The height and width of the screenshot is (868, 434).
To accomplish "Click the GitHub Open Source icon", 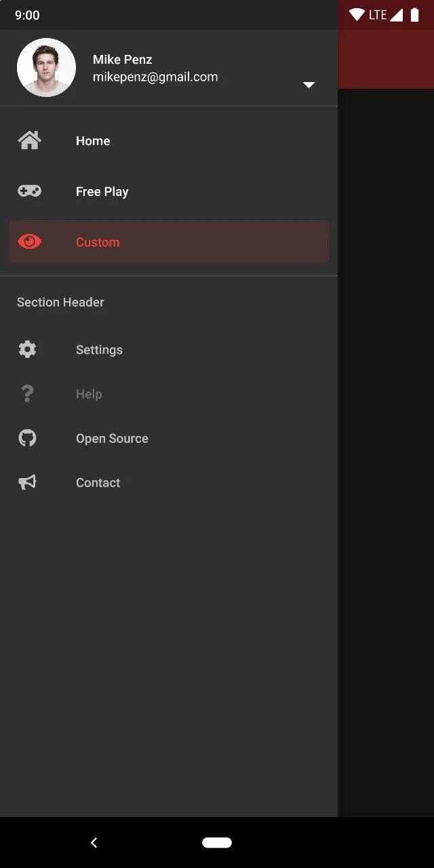I will click(27, 438).
